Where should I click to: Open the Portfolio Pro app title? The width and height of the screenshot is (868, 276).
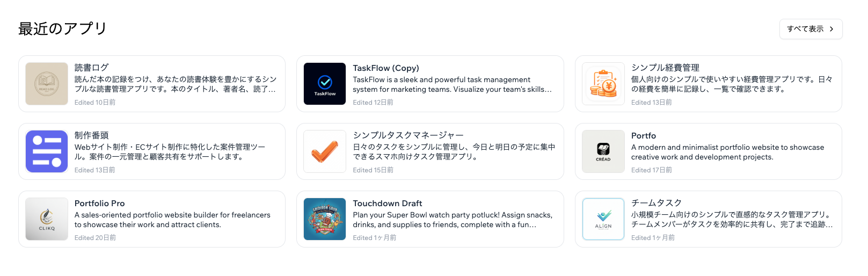click(100, 204)
